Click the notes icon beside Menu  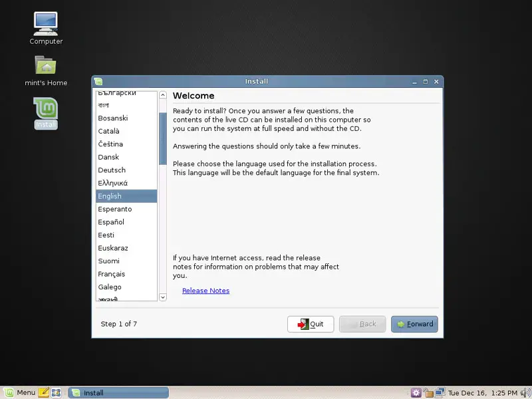44,392
